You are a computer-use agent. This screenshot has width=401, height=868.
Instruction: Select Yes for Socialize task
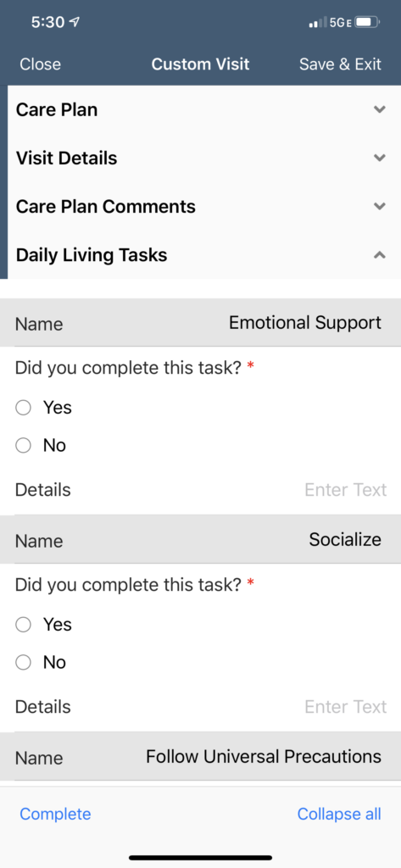coord(23,625)
